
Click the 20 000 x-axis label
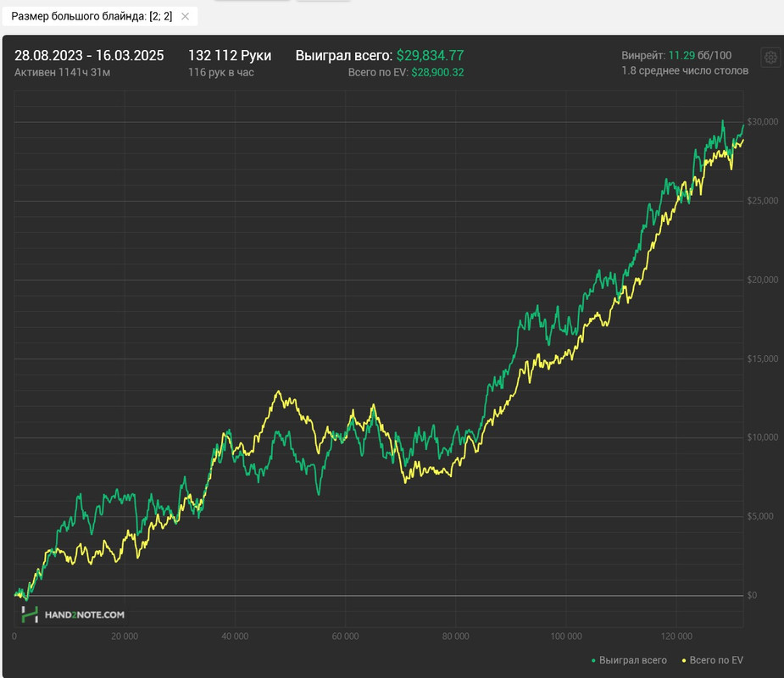(x=125, y=636)
